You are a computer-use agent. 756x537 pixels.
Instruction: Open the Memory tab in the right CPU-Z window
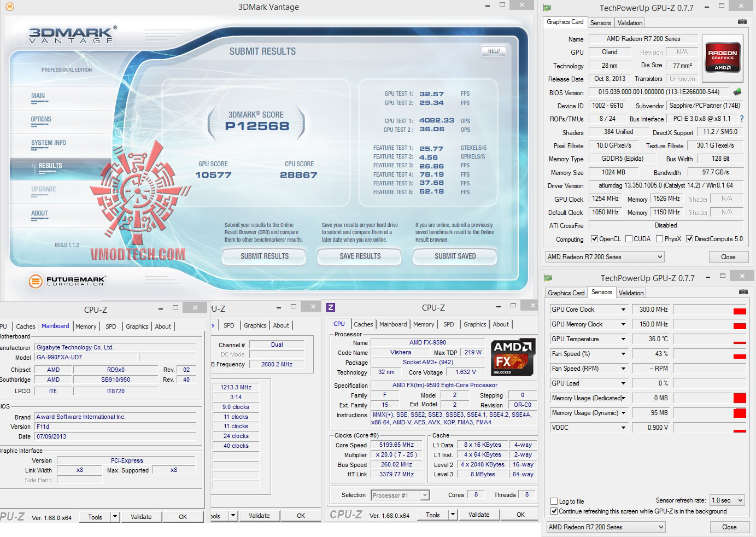[x=424, y=324]
